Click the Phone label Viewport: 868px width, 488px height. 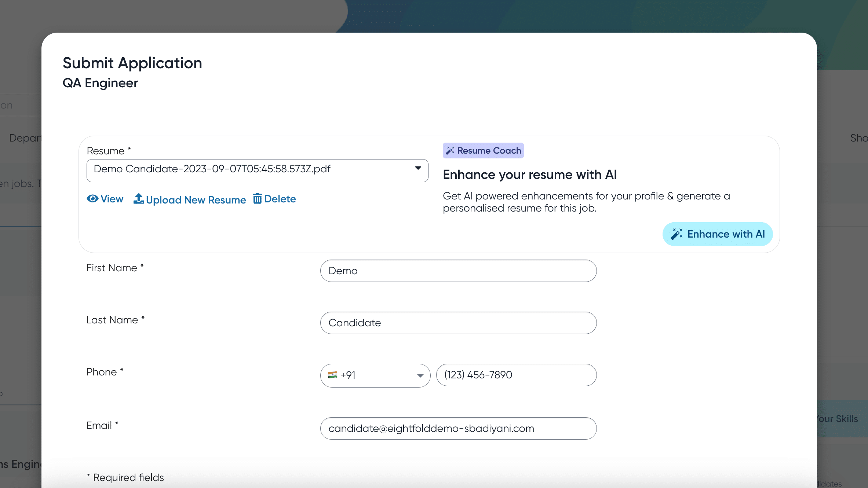coord(105,372)
